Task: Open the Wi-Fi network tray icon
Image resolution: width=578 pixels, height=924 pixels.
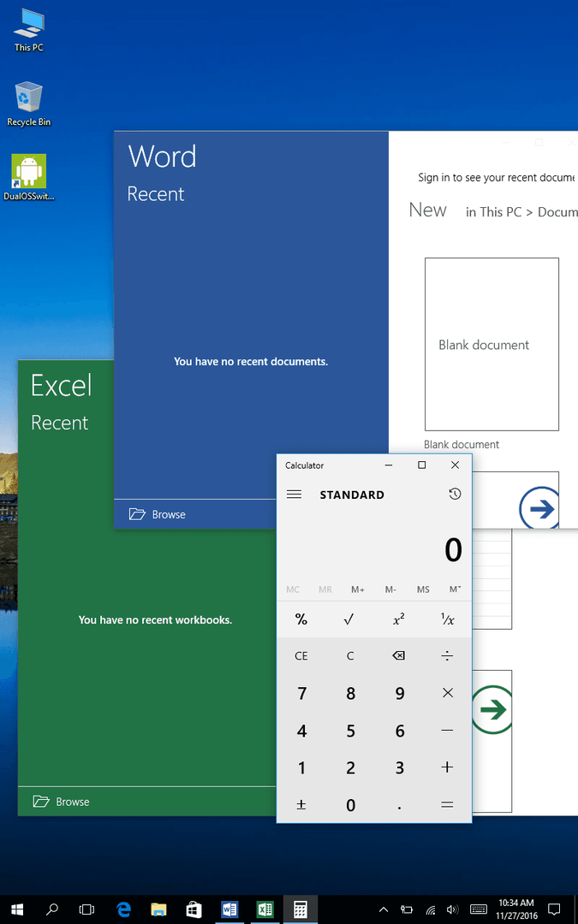Action: click(x=431, y=909)
